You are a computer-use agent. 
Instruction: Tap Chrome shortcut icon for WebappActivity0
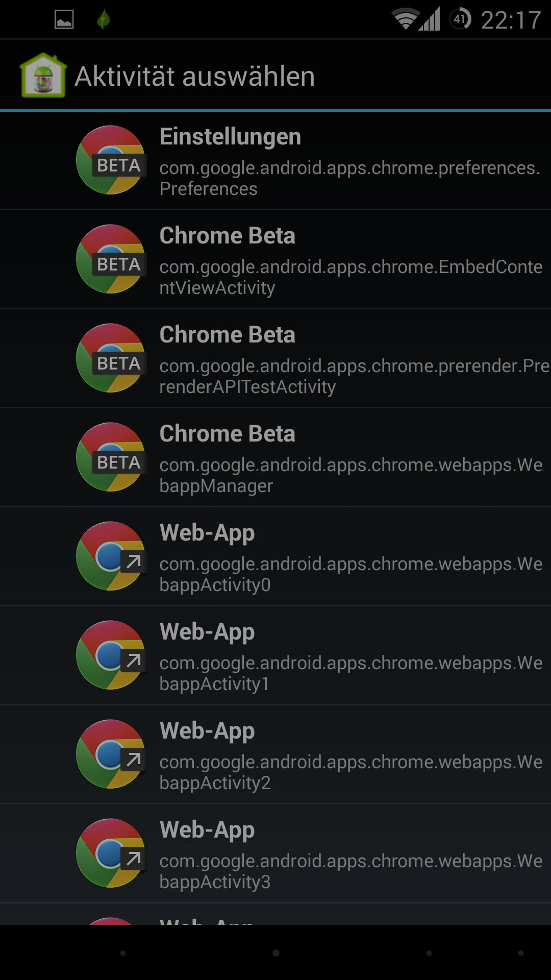tap(111, 556)
